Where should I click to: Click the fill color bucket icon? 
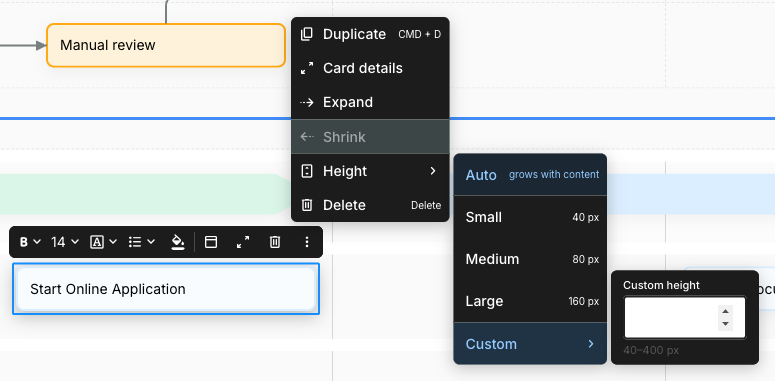click(178, 242)
